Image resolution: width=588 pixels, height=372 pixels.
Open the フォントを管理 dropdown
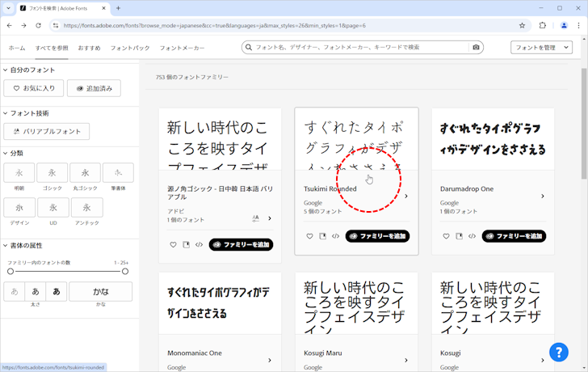tap(541, 47)
